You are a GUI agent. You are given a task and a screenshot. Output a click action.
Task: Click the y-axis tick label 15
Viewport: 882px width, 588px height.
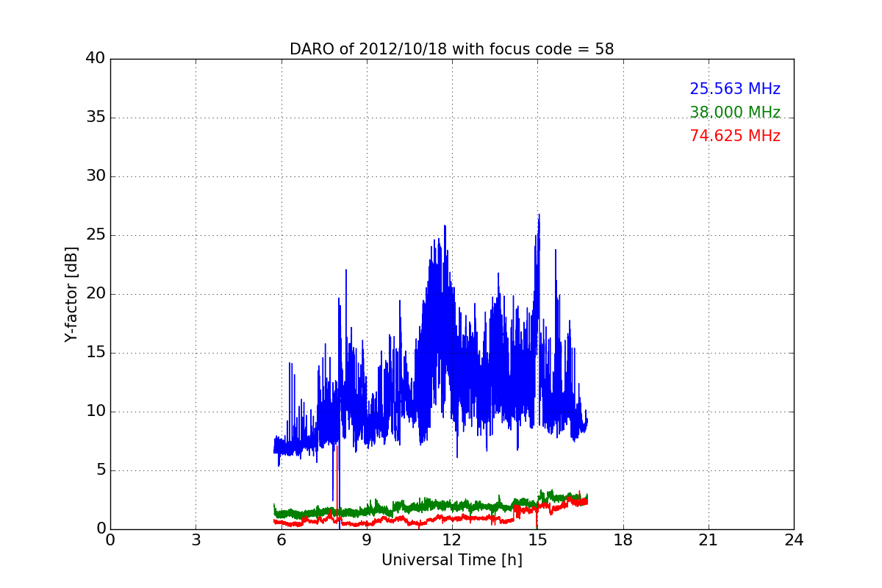(96, 353)
